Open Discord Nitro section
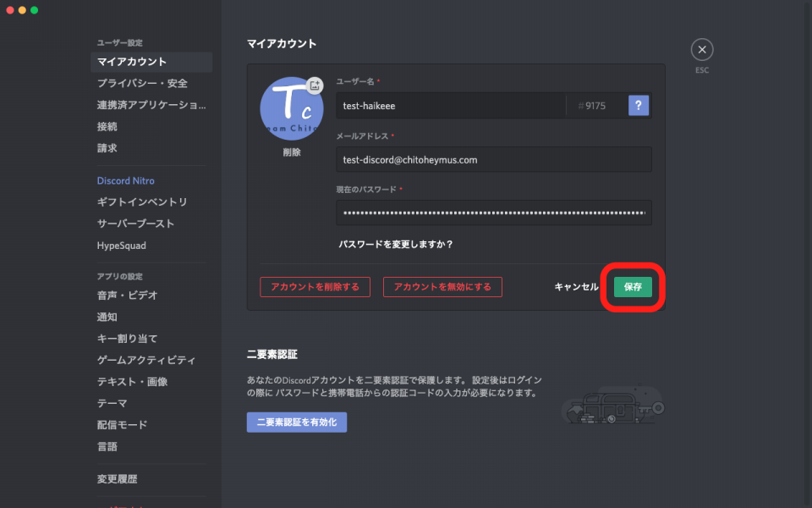The image size is (812, 508). pyautogui.click(x=151, y=181)
